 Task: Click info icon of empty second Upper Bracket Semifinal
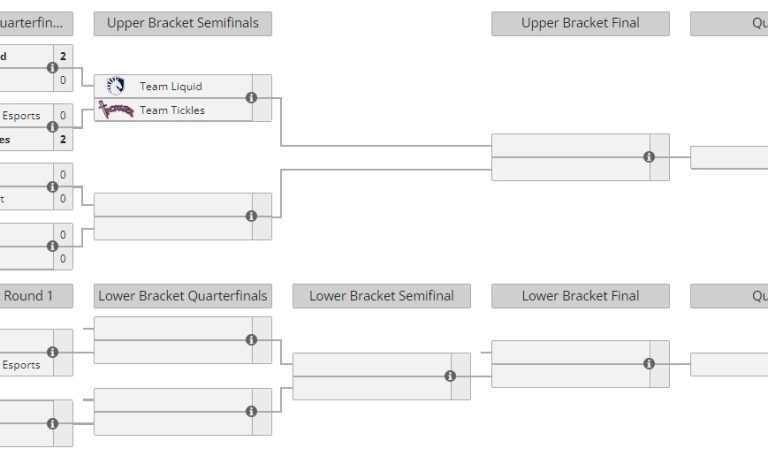click(251, 216)
